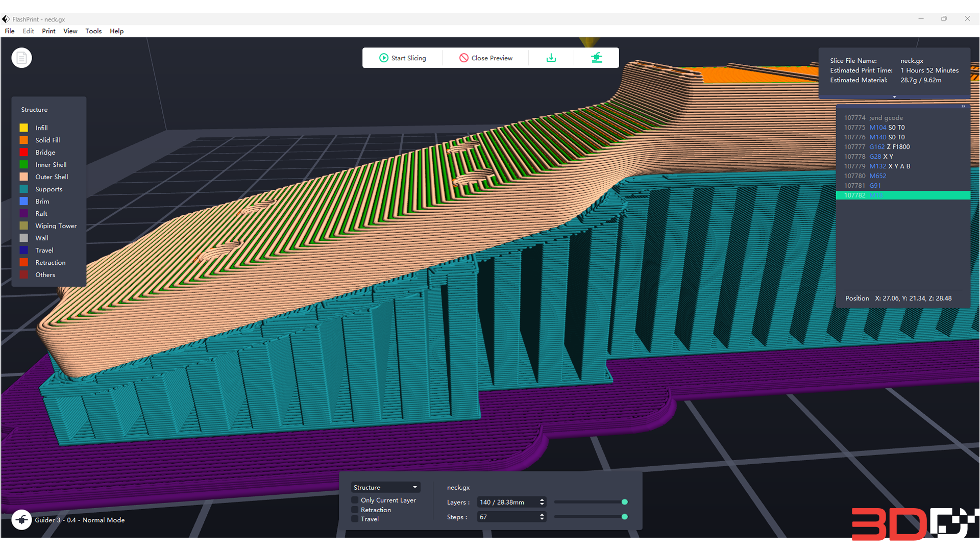Collapse the gcode panel with double arrow
Viewport: 980px width, 551px height.
[963, 106]
